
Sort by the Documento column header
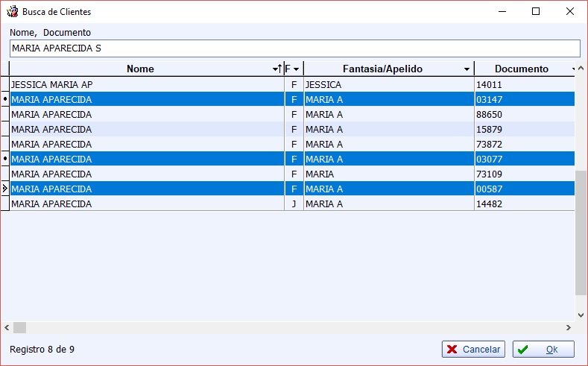[x=521, y=69]
